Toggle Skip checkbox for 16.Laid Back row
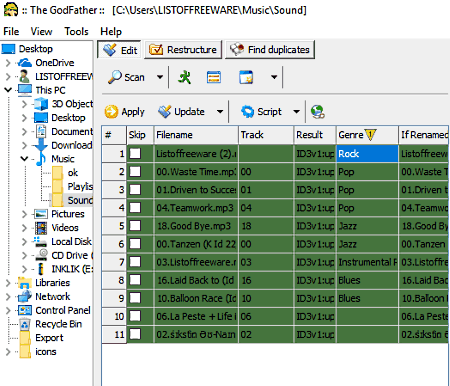The width and height of the screenshot is (450, 386). 135,280
